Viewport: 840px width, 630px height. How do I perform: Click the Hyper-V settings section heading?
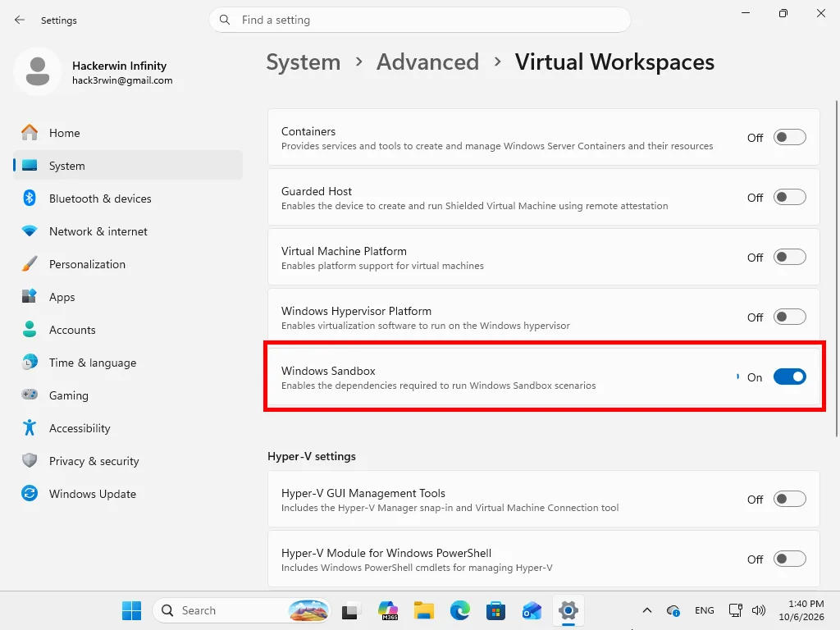click(x=311, y=456)
